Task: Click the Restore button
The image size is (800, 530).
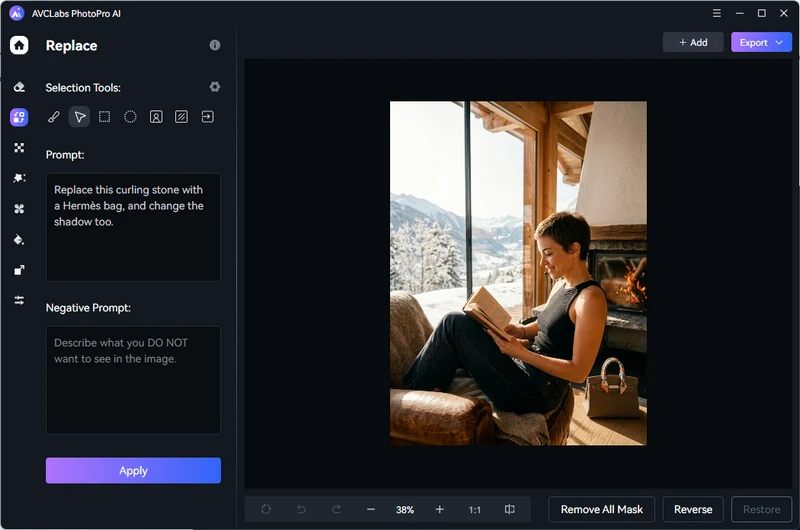Action: pos(761,509)
